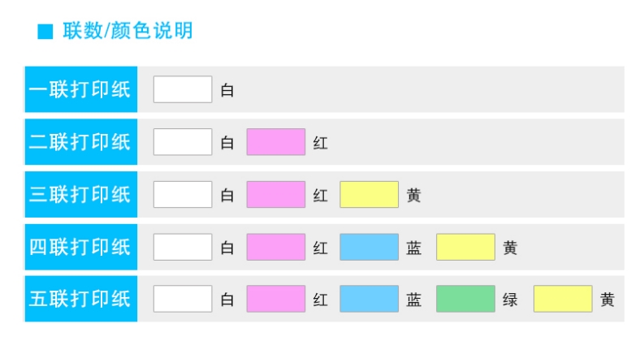Choose the pink swatch in 三联打印纸 row
Image resolution: width=644 pixels, height=341 pixels.
[276, 195]
